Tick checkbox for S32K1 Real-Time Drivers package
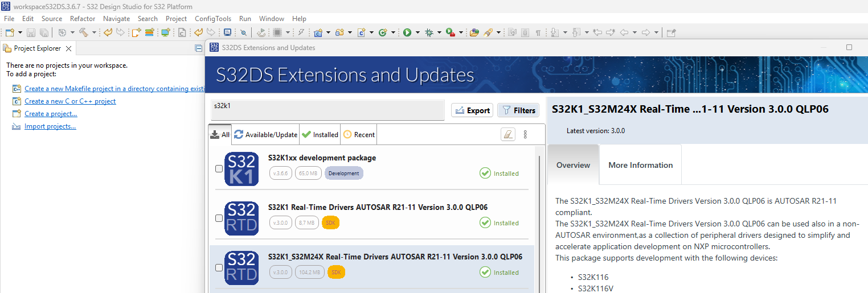868x293 pixels. point(219,218)
